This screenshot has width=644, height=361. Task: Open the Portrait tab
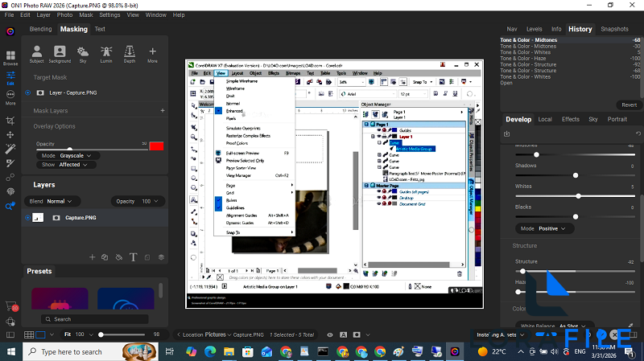[x=617, y=119]
